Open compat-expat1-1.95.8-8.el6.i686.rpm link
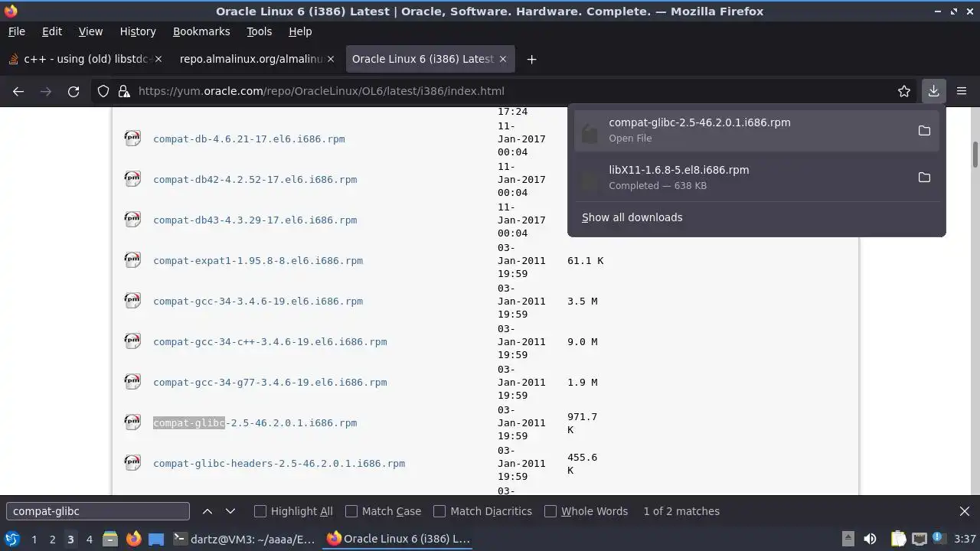The width and height of the screenshot is (980, 551). 258,261
